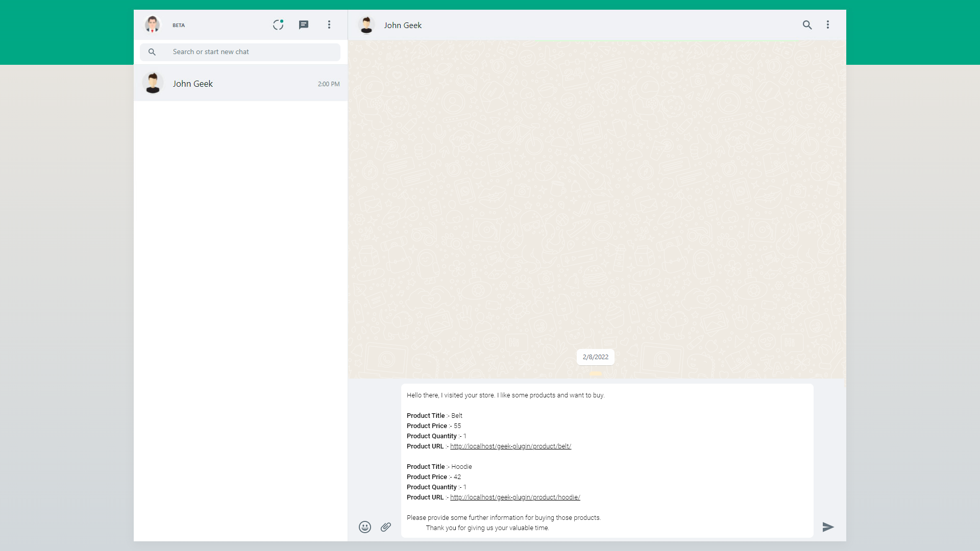Click the search magnifier in chat list

click(152, 52)
